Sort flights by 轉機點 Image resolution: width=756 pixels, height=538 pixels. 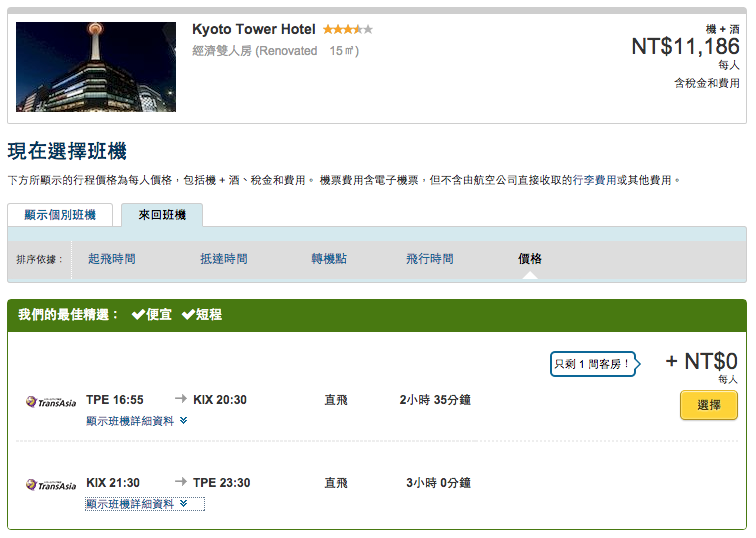pos(329,259)
